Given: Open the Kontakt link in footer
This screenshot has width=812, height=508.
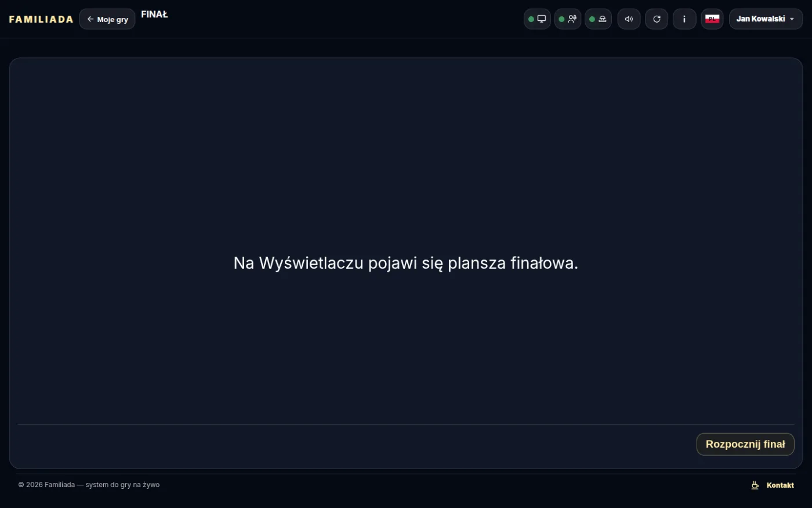Looking at the screenshot, I should coord(780,485).
